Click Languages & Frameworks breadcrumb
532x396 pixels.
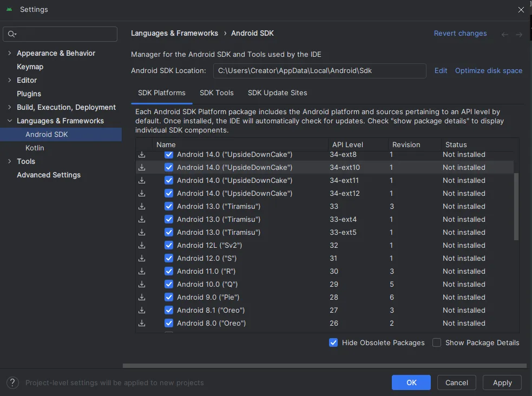[x=174, y=33]
